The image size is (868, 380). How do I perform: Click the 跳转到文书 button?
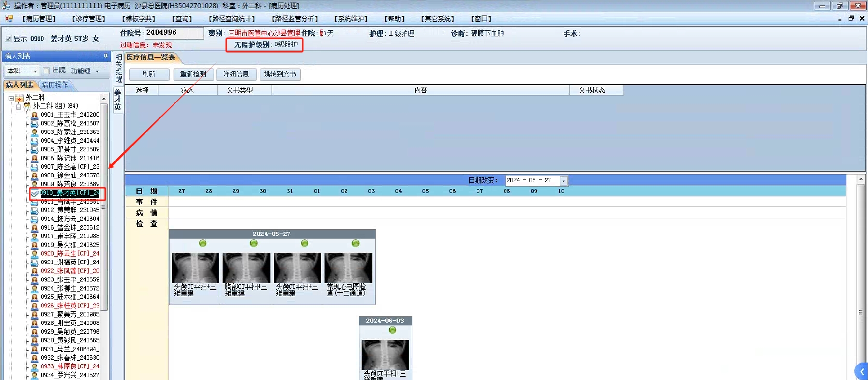[x=280, y=74]
